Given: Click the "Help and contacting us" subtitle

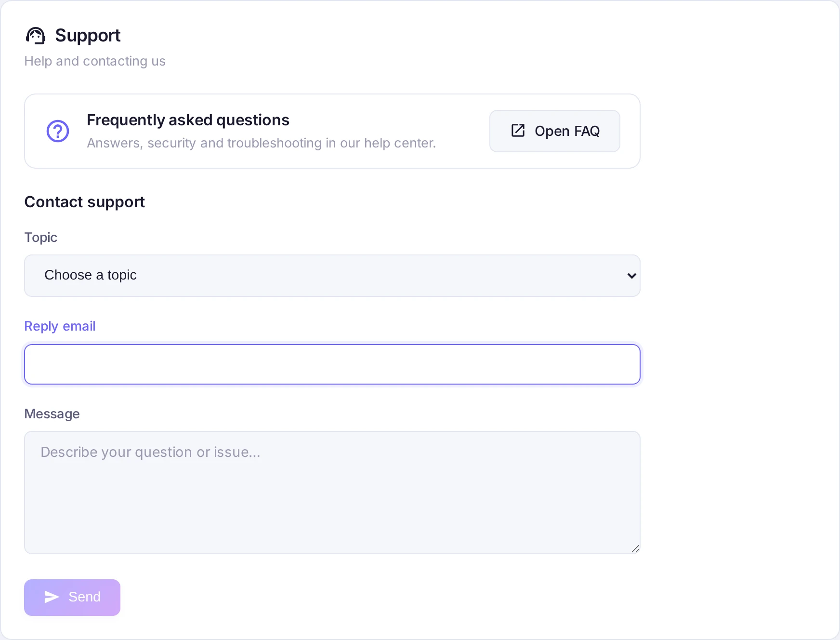Looking at the screenshot, I should click(x=95, y=61).
